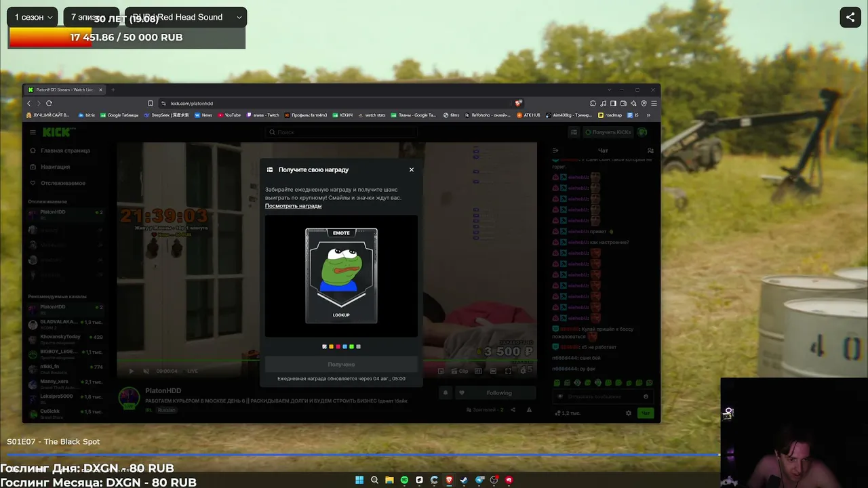Click the disabled 'Получено' reward button

click(x=341, y=365)
